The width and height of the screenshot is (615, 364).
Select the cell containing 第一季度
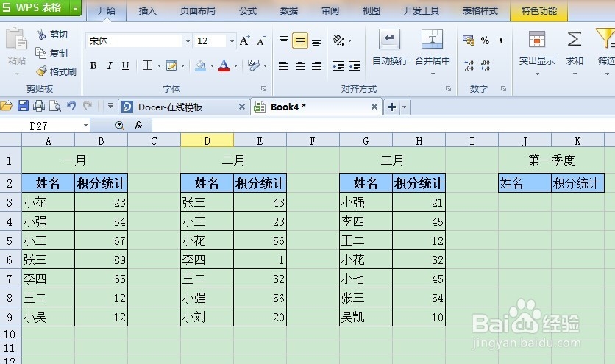[551, 160]
